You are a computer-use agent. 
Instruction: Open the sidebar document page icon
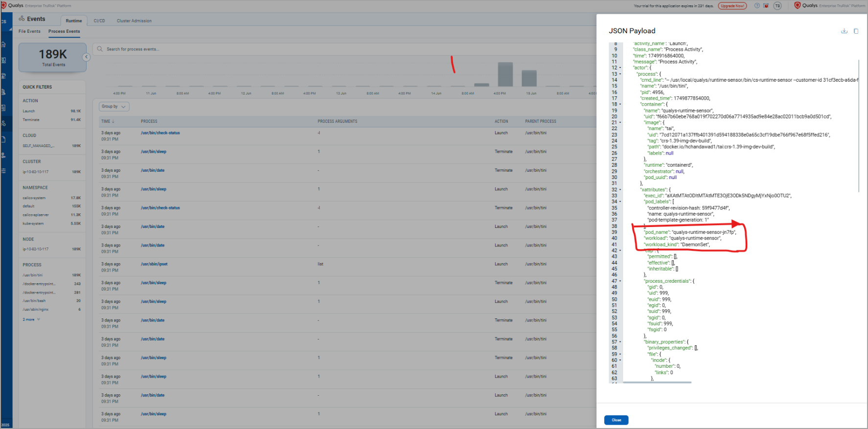3,139
